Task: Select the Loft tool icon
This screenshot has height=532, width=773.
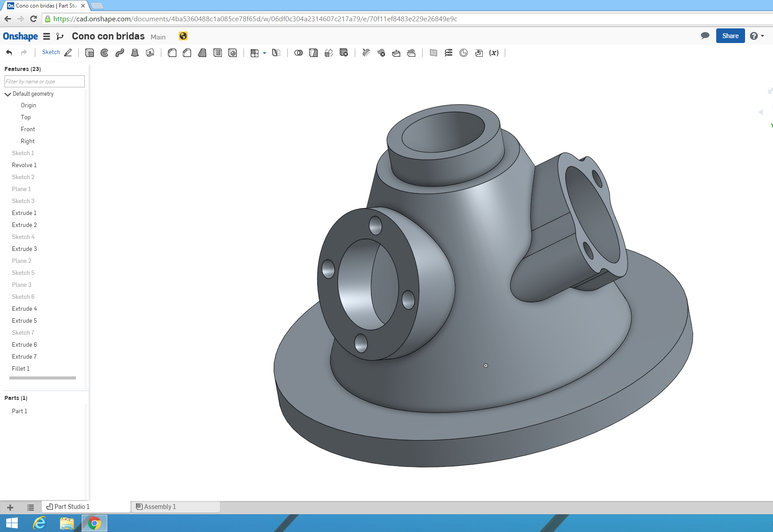Action: tap(135, 53)
